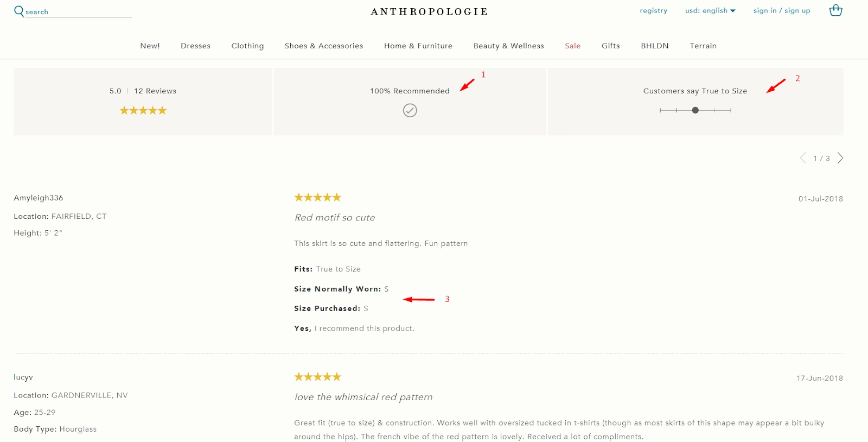Open the Sale menu
The width and height of the screenshot is (868, 442).
(x=572, y=46)
